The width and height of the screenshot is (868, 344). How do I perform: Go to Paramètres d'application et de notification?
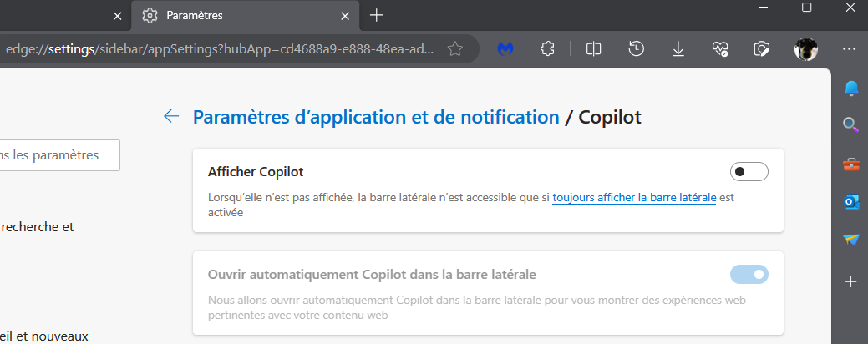(376, 117)
